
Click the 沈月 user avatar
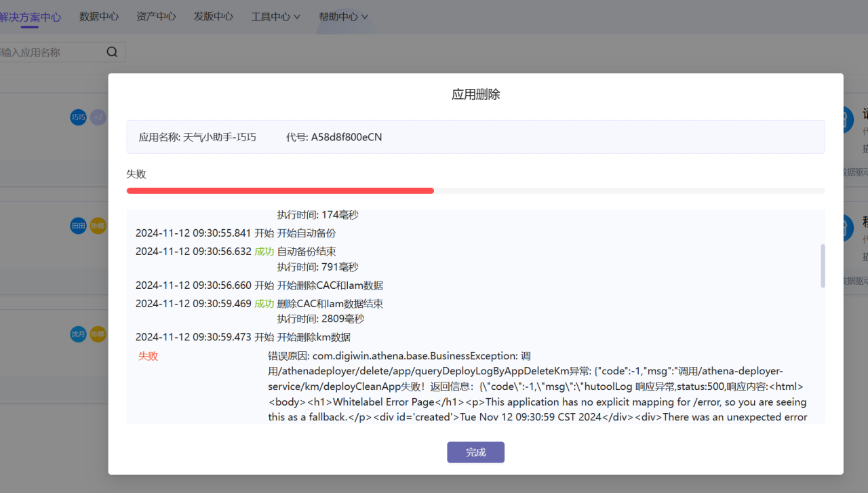click(79, 334)
